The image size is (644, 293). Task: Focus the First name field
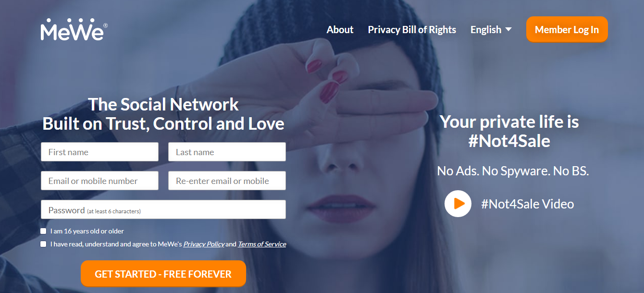tap(99, 152)
